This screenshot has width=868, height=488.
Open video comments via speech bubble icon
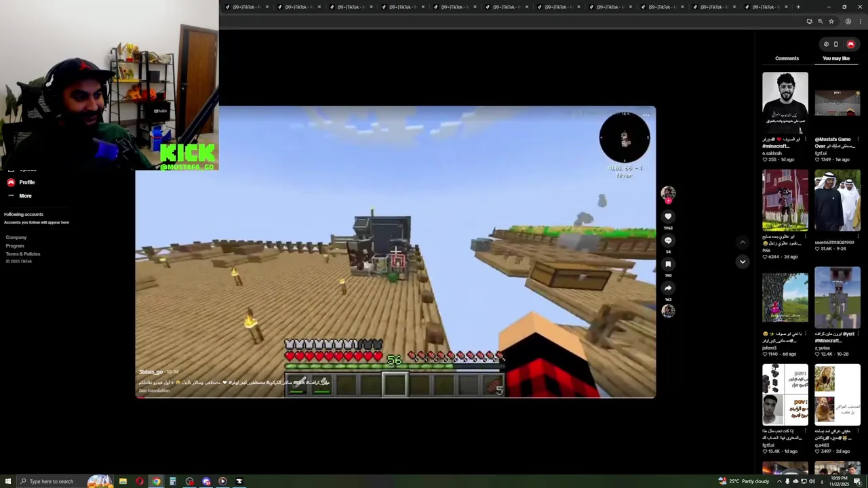(x=668, y=240)
